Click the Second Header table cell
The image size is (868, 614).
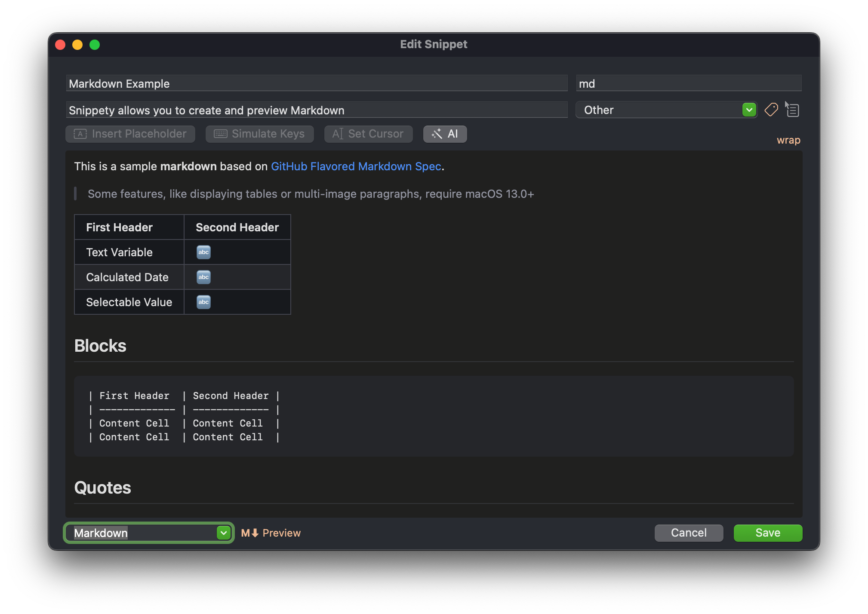[237, 227]
